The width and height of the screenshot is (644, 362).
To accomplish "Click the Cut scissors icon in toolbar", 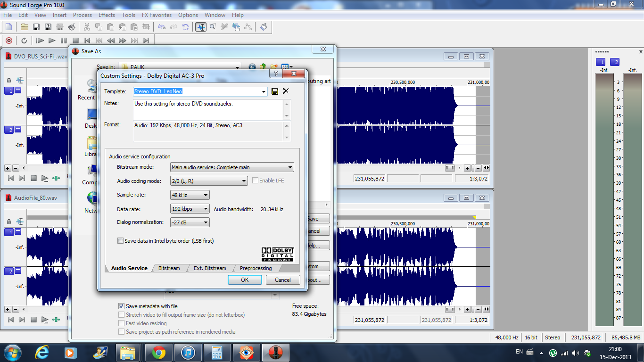I will tap(87, 27).
